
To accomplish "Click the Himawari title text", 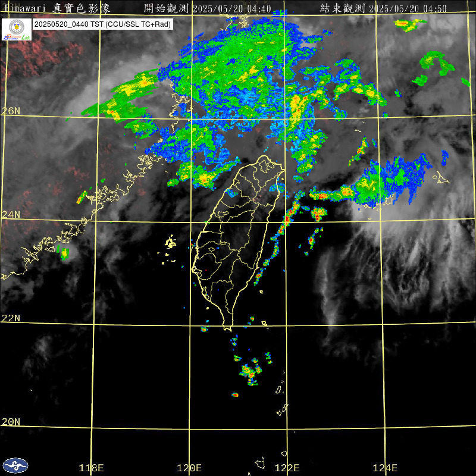I will tap(58, 8).
